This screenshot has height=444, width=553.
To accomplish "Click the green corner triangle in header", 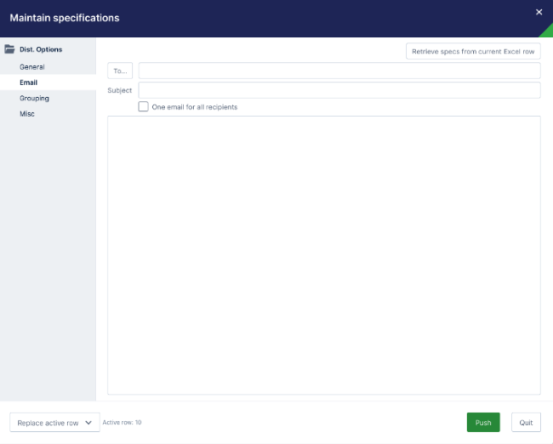I will (548, 32).
